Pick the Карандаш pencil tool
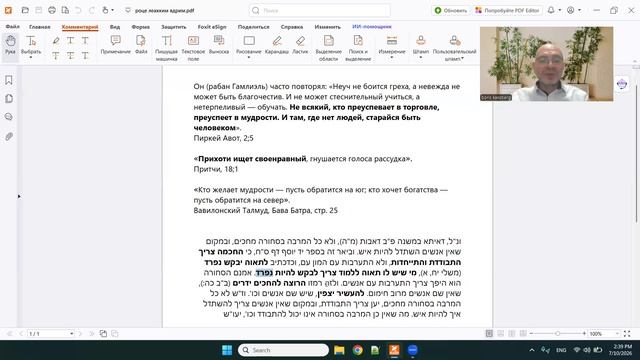The image size is (640, 360). coord(277,44)
